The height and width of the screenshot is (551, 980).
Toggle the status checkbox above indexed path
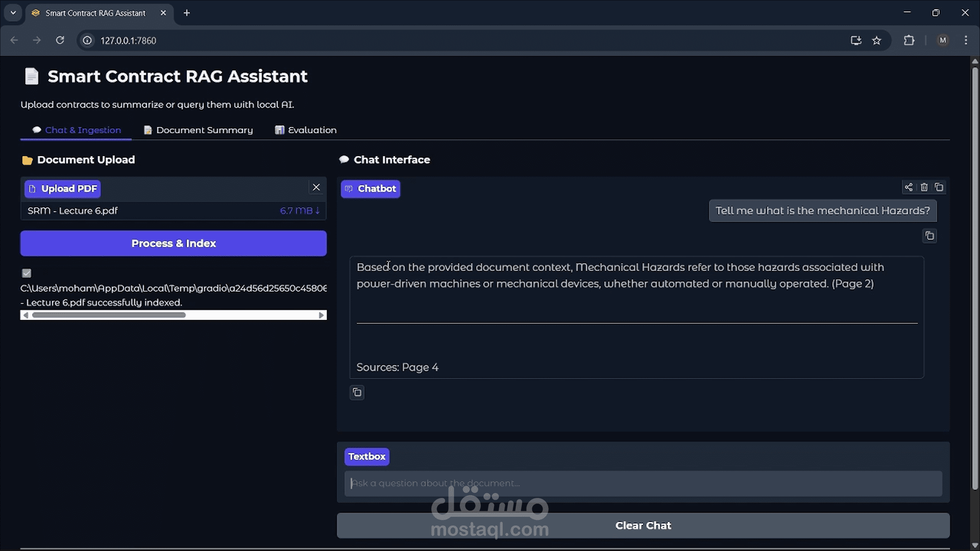[x=27, y=273]
